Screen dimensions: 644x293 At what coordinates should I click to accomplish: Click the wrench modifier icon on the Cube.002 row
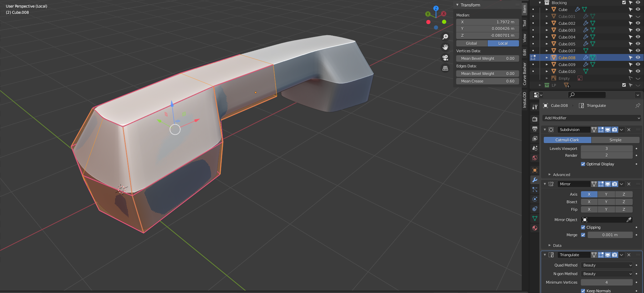[x=585, y=23]
